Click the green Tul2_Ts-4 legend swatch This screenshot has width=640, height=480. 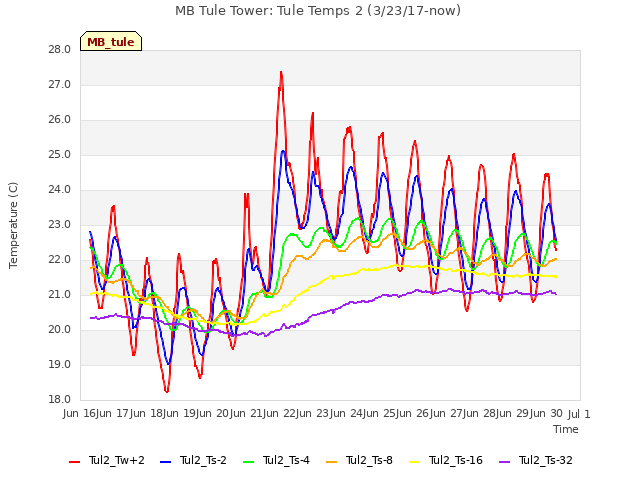coord(249,462)
